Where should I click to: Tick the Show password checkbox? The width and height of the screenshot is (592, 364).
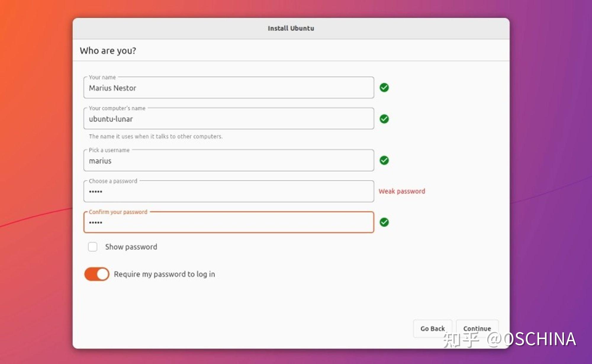click(x=93, y=247)
